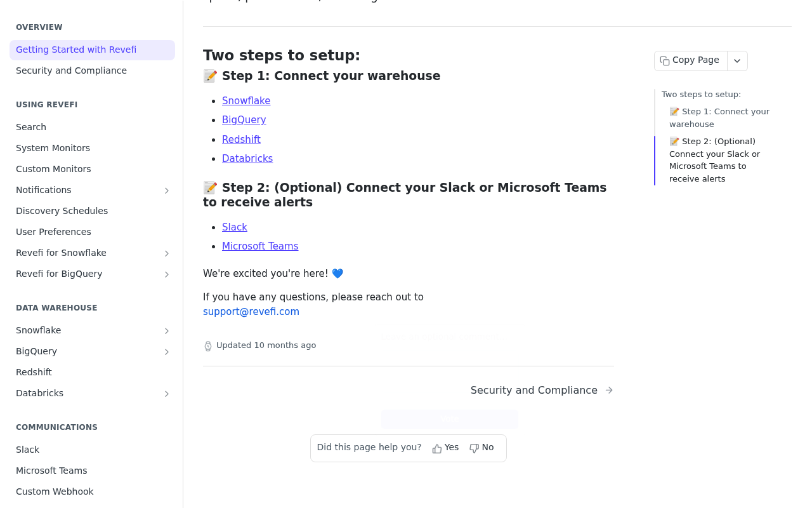812x508 pixels.
Task: Jump to Step 1 in table of contents
Action: click(719, 117)
